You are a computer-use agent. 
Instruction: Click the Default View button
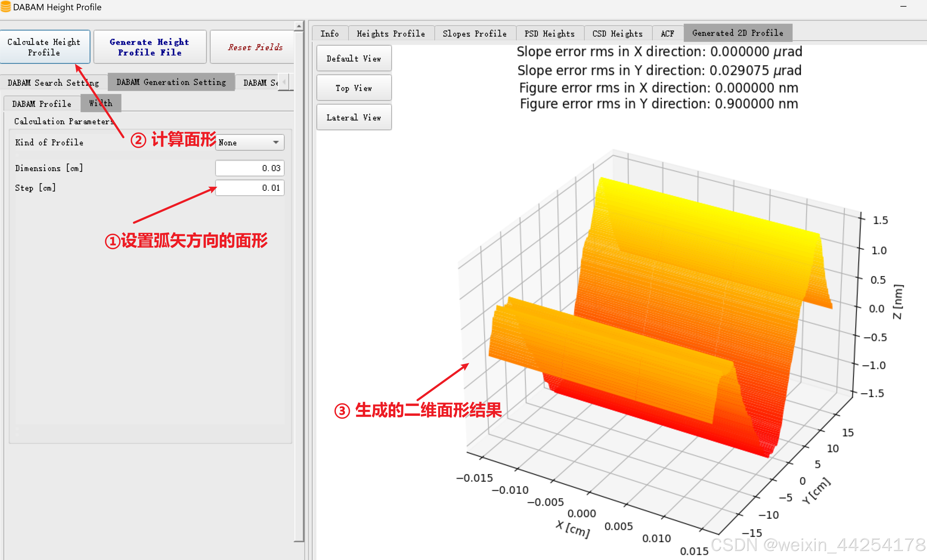[x=354, y=58]
